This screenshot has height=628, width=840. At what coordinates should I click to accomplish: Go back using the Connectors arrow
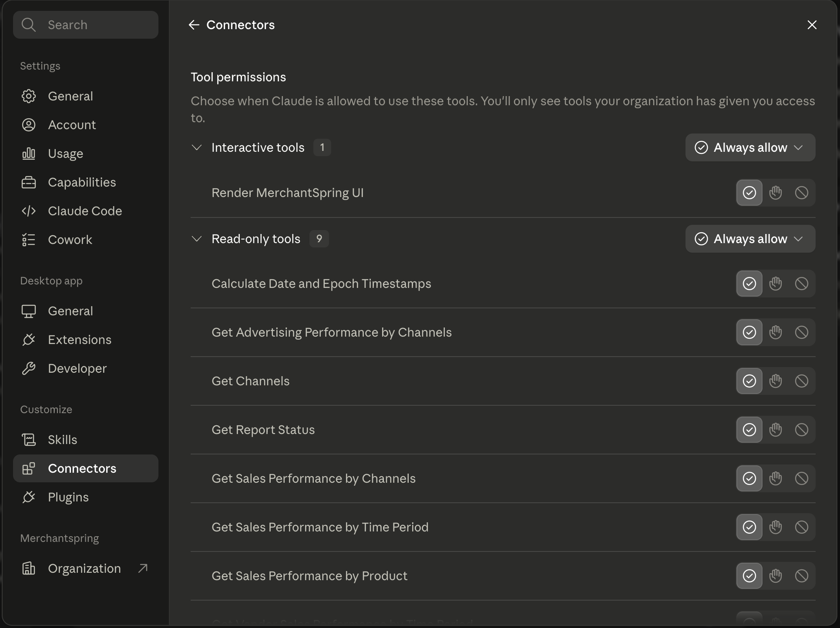pyautogui.click(x=194, y=25)
